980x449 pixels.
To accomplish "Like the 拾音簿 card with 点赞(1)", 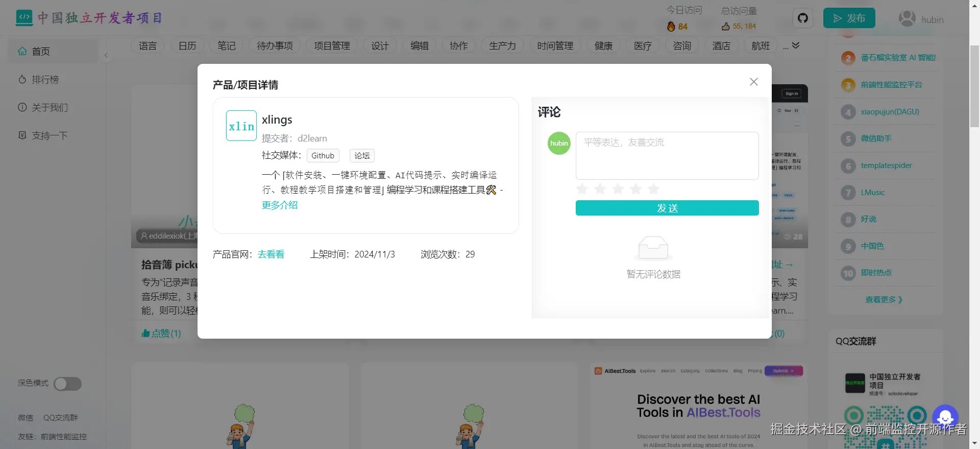I will 161,334.
